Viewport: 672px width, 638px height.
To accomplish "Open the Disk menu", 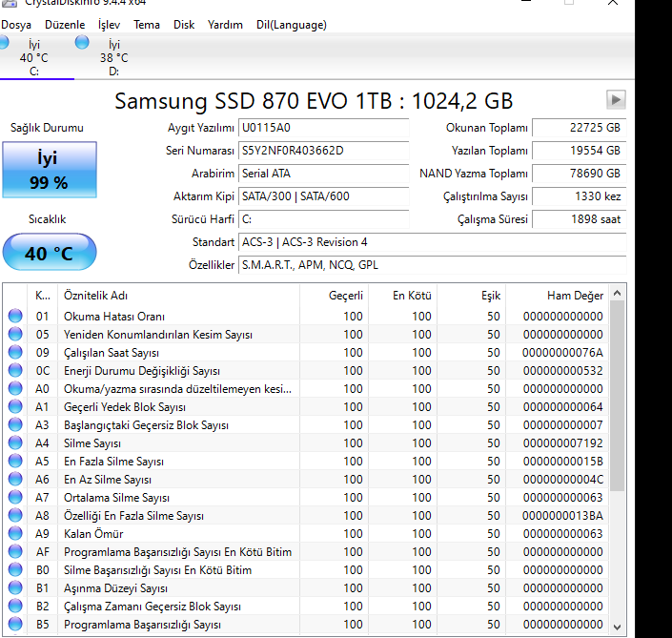I will 184,25.
